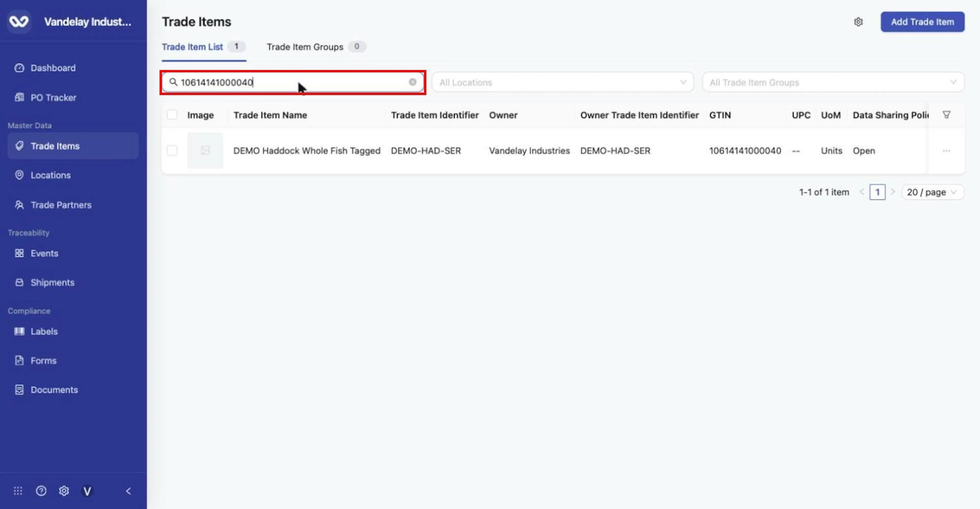Open the user avatar V menu

pos(87,491)
